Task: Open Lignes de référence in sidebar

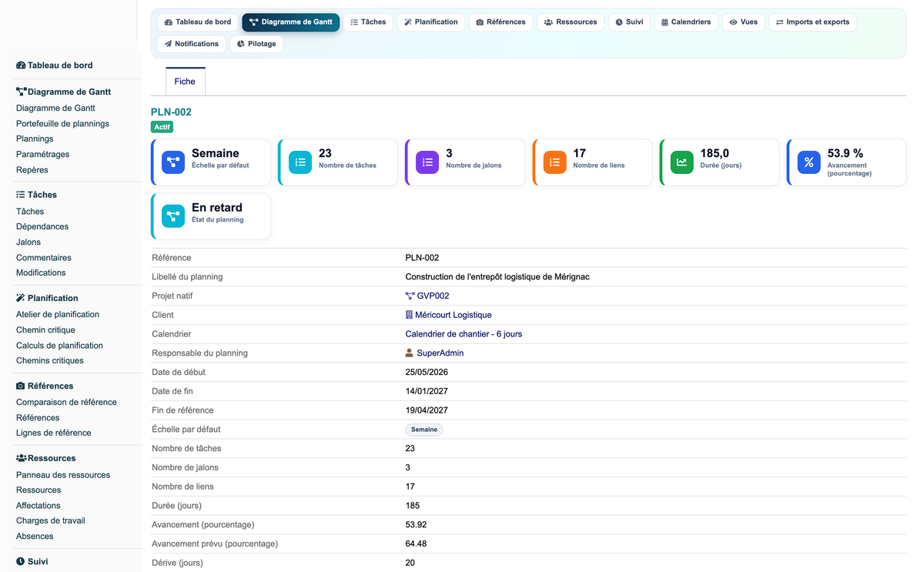Action: [54, 433]
